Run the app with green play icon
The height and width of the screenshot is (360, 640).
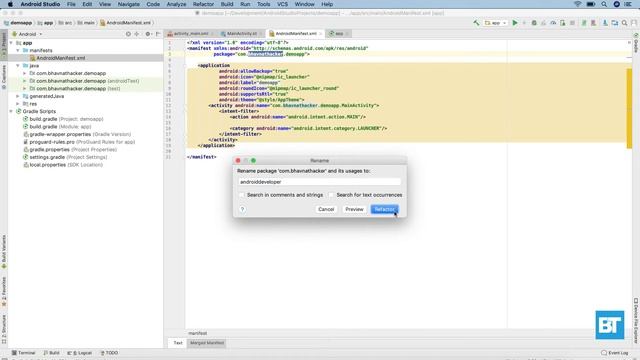click(515, 23)
